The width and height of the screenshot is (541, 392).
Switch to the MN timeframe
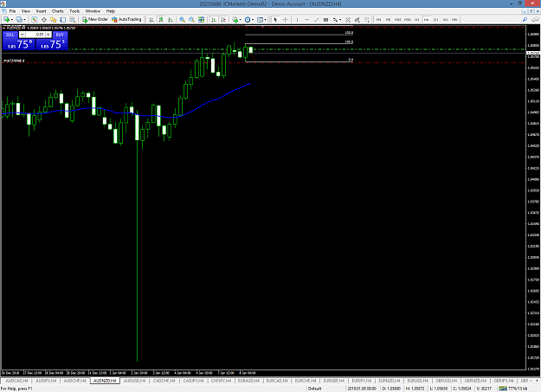click(454, 20)
